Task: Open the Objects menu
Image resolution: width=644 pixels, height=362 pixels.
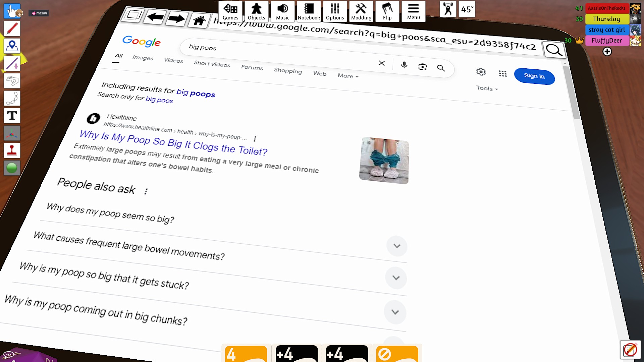Action: pyautogui.click(x=256, y=11)
